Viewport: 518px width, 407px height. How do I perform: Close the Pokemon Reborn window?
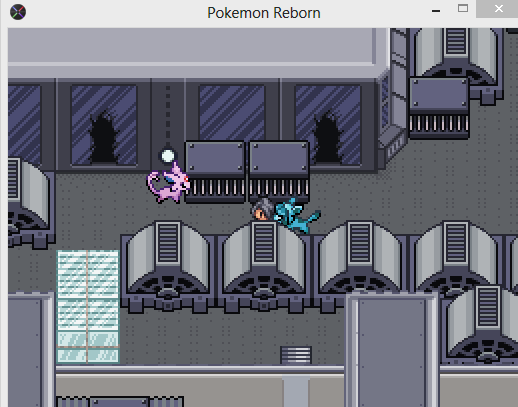(498, 9)
